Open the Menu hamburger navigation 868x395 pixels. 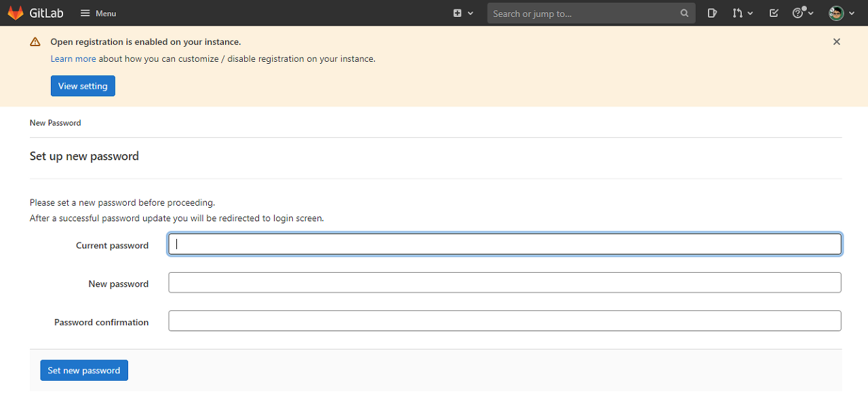click(x=98, y=13)
